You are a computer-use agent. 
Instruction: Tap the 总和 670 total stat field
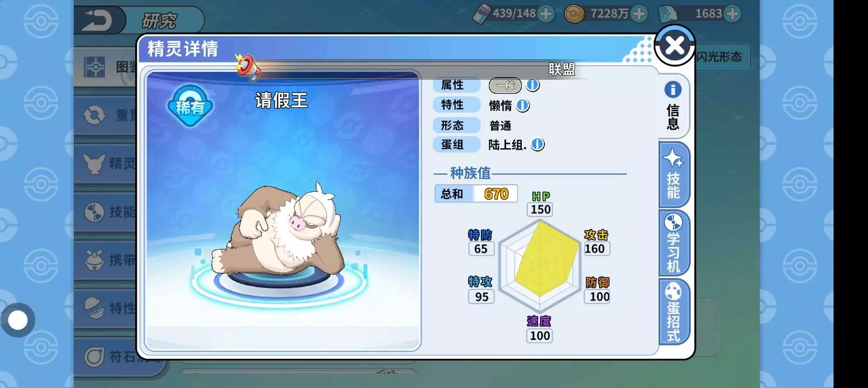[x=476, y=193]
